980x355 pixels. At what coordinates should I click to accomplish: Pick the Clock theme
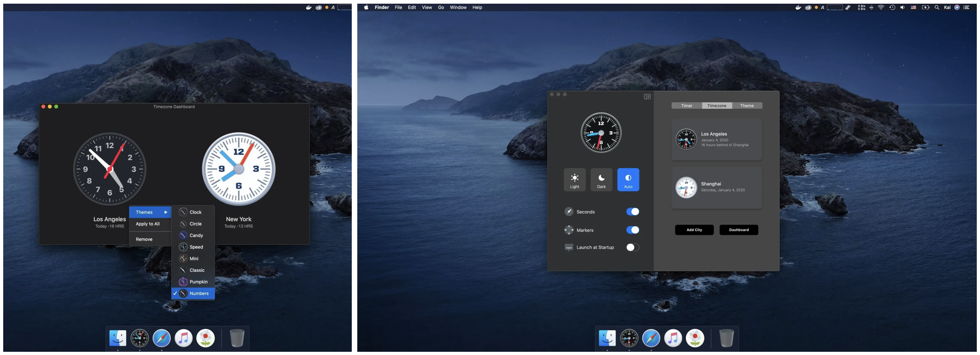(193, 212)
